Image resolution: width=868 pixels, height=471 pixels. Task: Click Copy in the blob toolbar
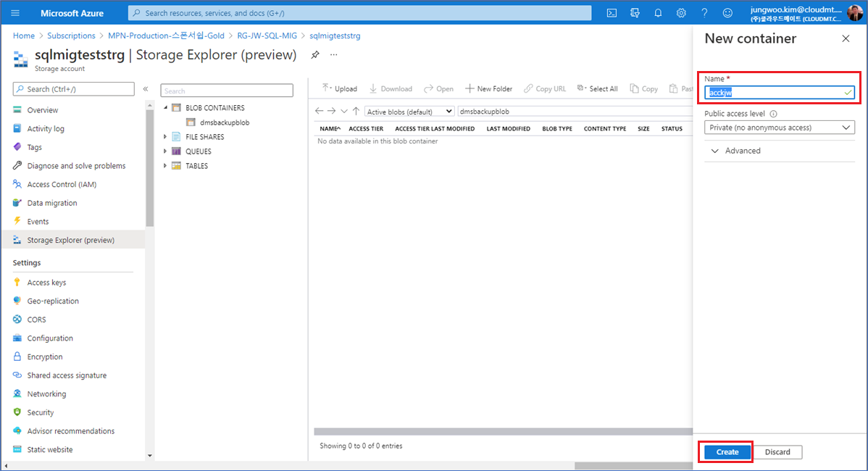[644, 88]
